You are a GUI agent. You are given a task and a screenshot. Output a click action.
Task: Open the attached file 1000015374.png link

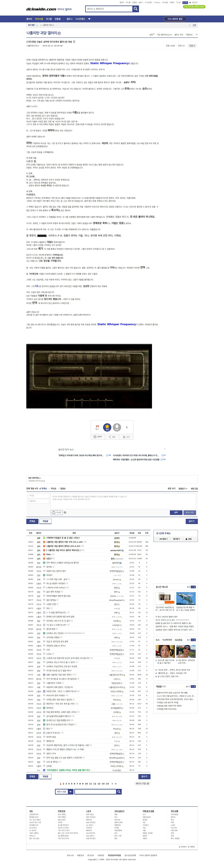click(37, 481)
